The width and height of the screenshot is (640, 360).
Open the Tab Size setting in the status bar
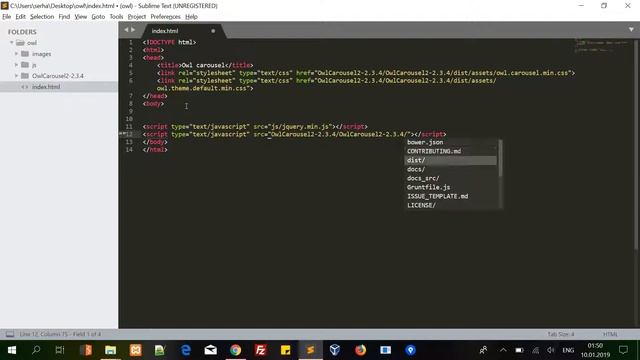(x=561, y=334)
